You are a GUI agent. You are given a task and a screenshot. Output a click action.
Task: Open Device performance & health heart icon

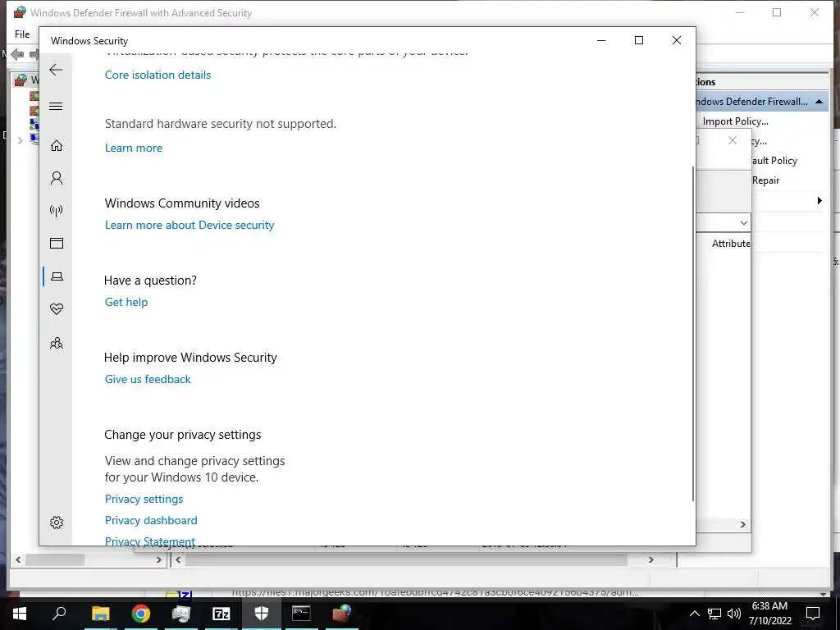pos(57,309)
